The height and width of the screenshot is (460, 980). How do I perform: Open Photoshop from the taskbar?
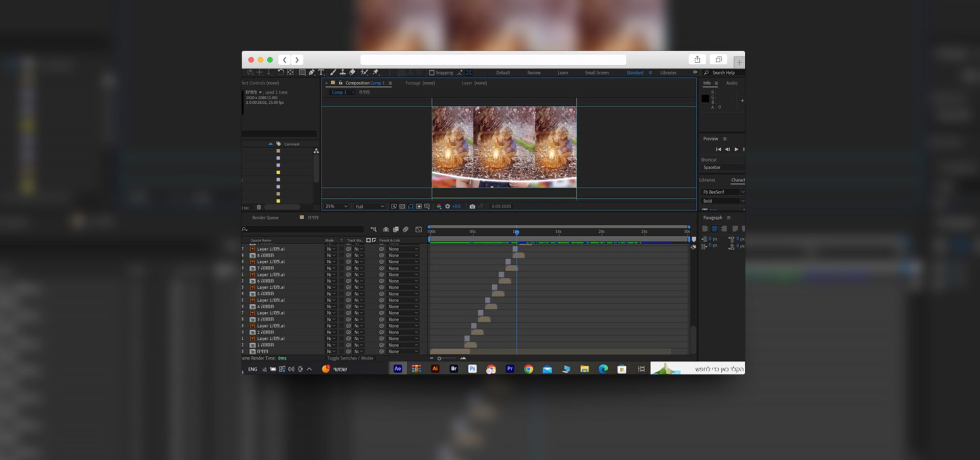pyautogui.click(x=472, y=369)
